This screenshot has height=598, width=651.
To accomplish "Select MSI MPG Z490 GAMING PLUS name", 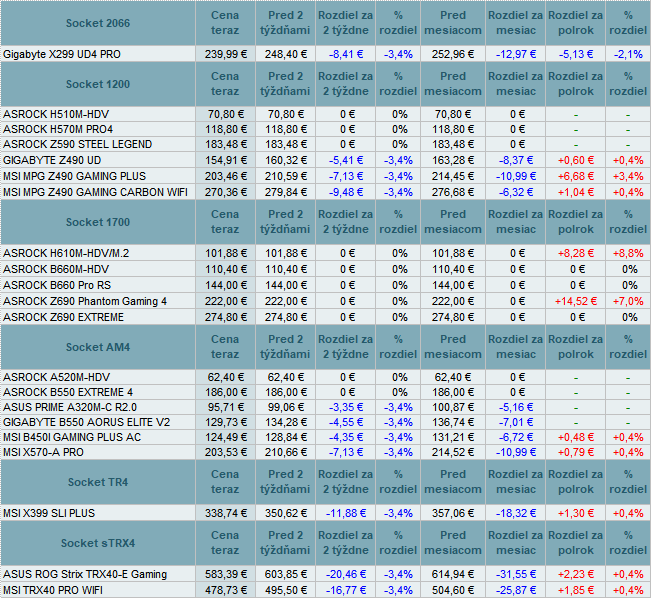I will point(74,176).
